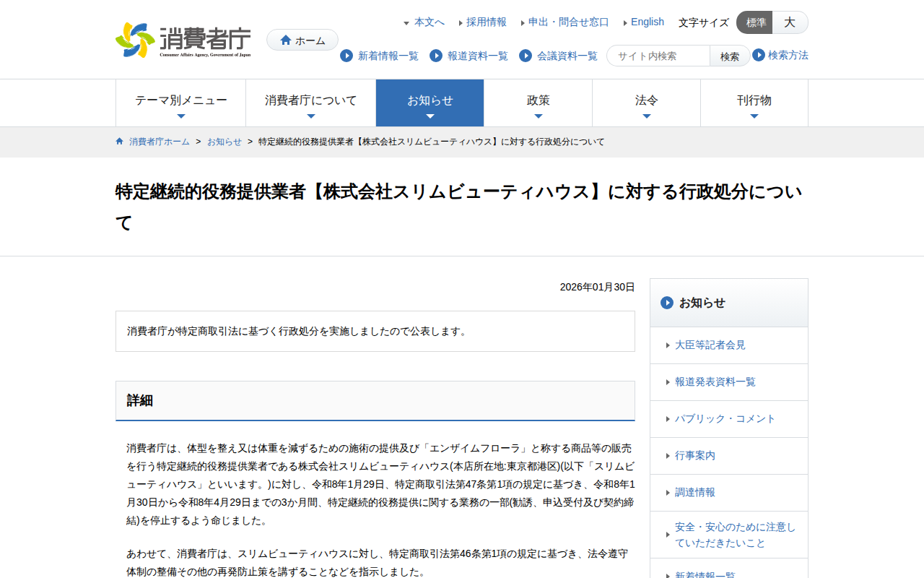The width and height of the screenshot is (924, 578).
Task: Open the テーマ別メニュー navigation tab
Action: point(181,103)
